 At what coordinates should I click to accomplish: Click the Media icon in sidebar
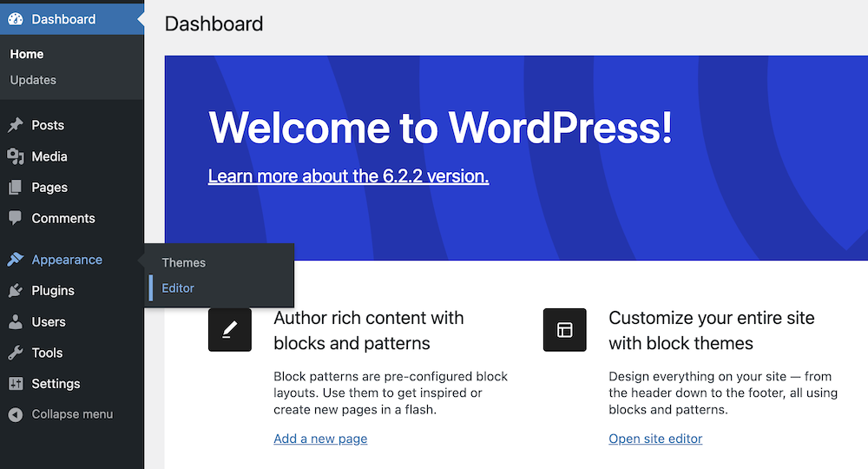(16, 156)
